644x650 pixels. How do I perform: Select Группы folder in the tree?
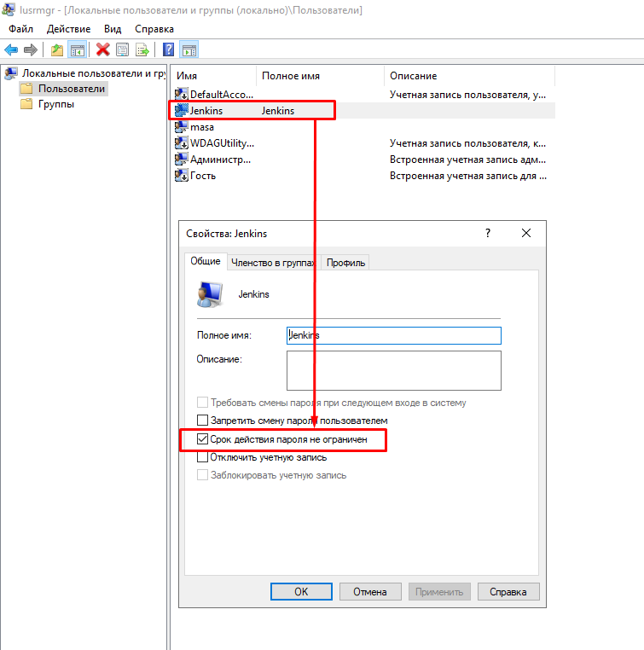55,104
